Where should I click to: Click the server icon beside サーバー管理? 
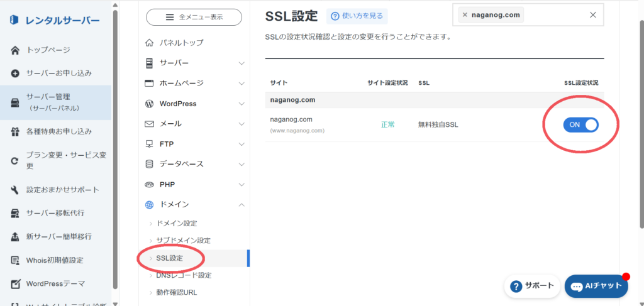click(15, 102)
